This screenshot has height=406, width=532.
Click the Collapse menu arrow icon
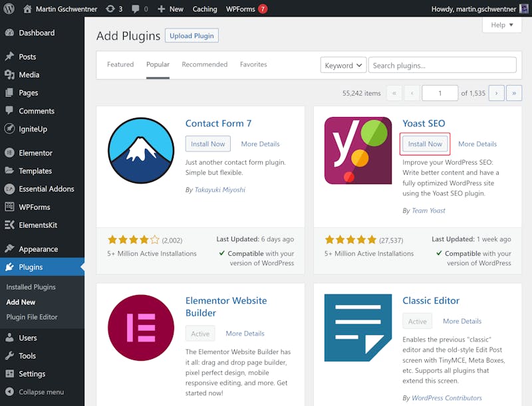[x=9, y=392]
